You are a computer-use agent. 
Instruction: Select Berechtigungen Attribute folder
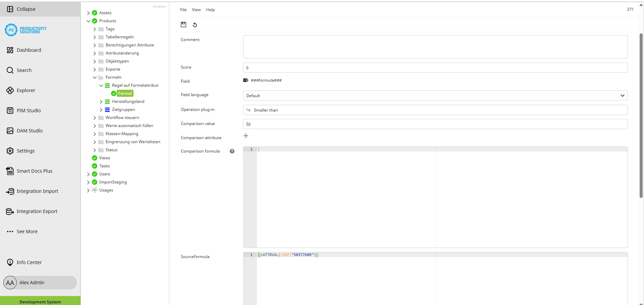tap(130, 45)
